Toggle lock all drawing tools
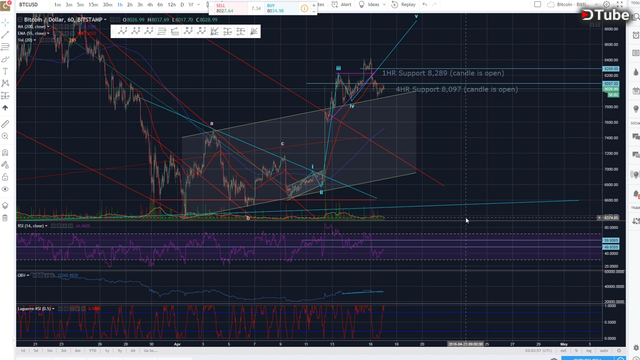Screen dimensions: 640x360 click(x=5, y=177)
